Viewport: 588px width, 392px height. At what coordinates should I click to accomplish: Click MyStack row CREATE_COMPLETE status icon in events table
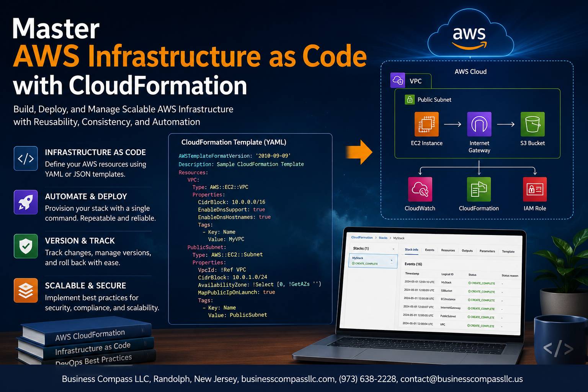click(x=470, y=283)
